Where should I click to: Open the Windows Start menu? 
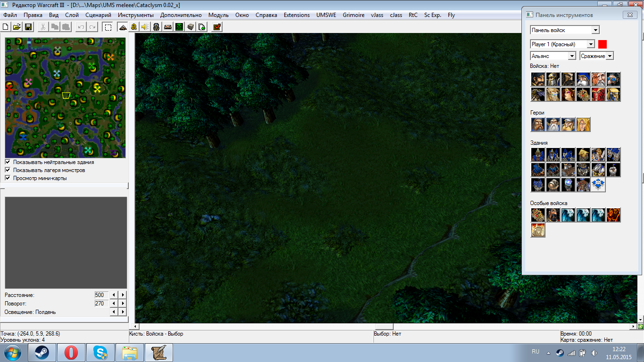coord(12,353)
